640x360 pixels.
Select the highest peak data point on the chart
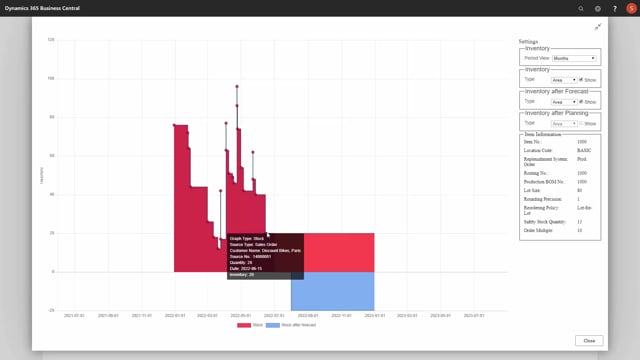pyautogui.click(x=237, y=87)
